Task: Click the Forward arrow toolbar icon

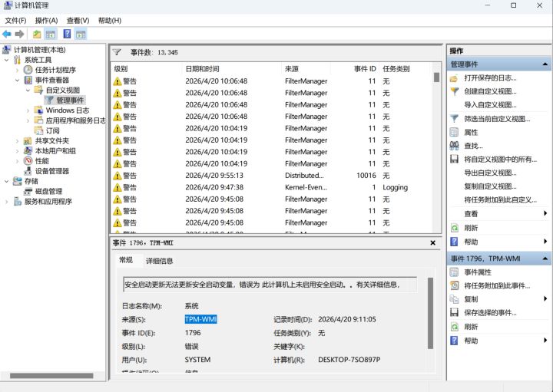Action: tap(20, 35)
